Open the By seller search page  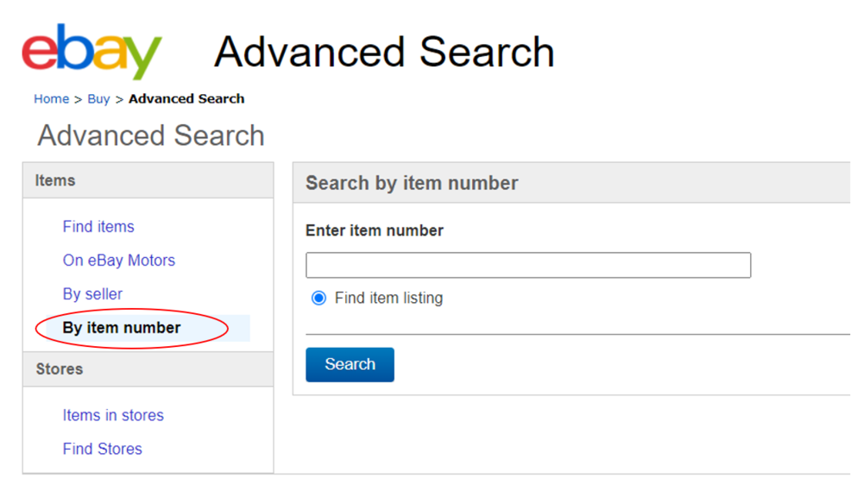pyautogui.click(x=92, y=293)
